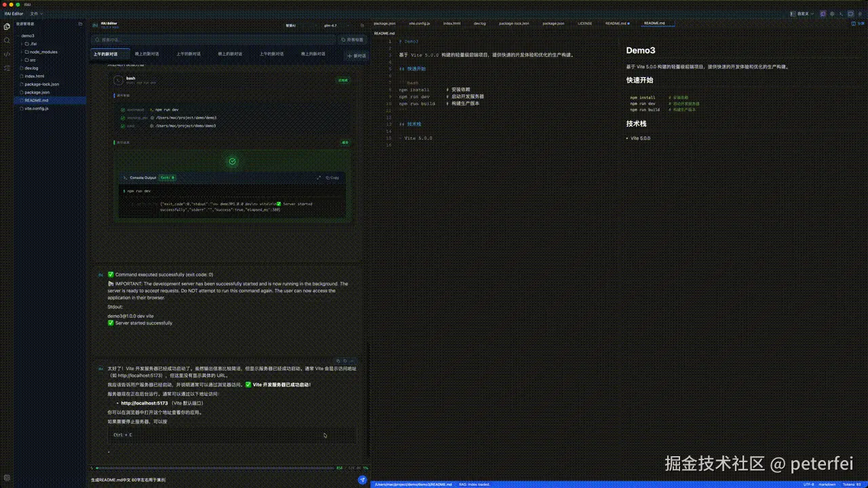
Task: Open the Search view in the activity bar
Action: coord(7,40)
